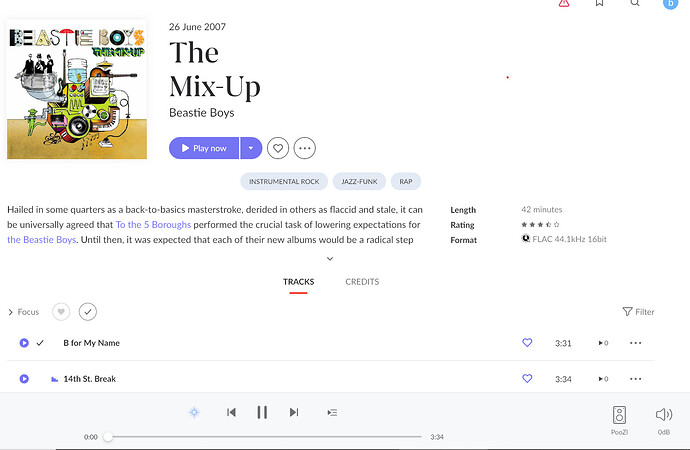Image resolution: width=690 pixels, height=450 pixels.
Task: Click play count of 14th St. Break
Action: pos(603,379)
